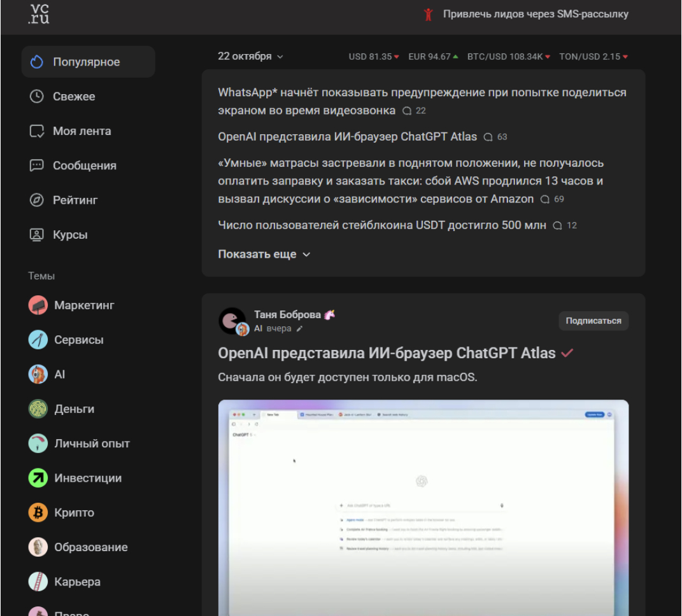Viewport: 682px width, 616px height.
Task: Select the Деньги fingerprint icon
Action: pos(38,409)
